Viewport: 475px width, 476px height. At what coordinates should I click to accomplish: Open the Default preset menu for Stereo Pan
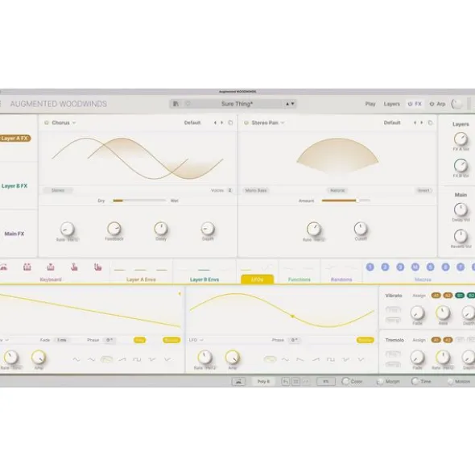(x=392, y=122)
